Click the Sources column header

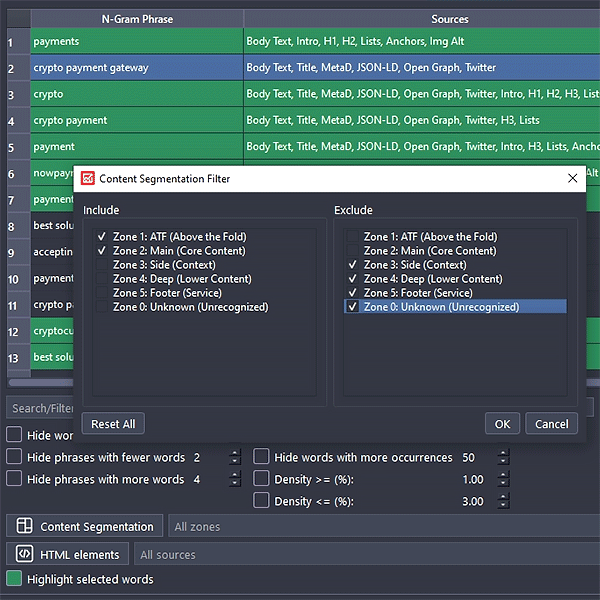point(450,19)
